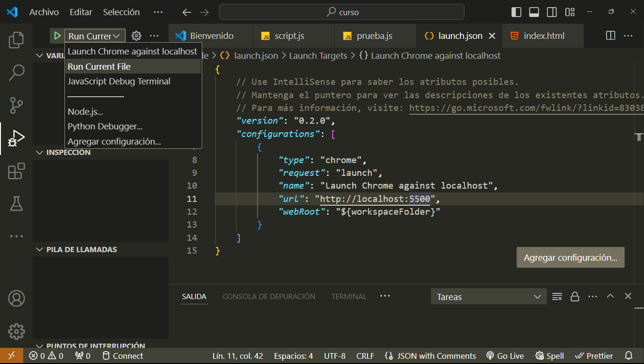Click the Prettier status item
The height and width of the screenshot is (364, 644).
594,356
